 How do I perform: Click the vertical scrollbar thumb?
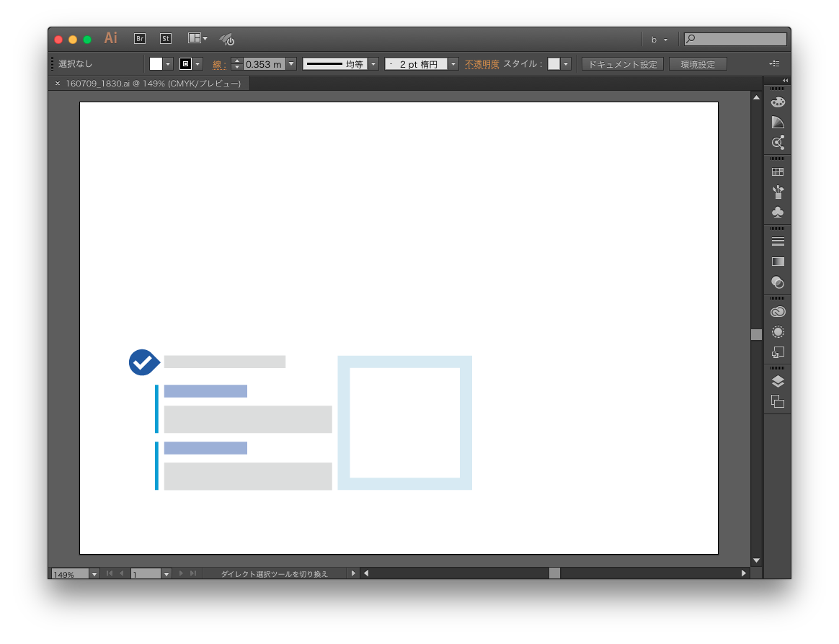pyautogui.click(x=756, y=334)
